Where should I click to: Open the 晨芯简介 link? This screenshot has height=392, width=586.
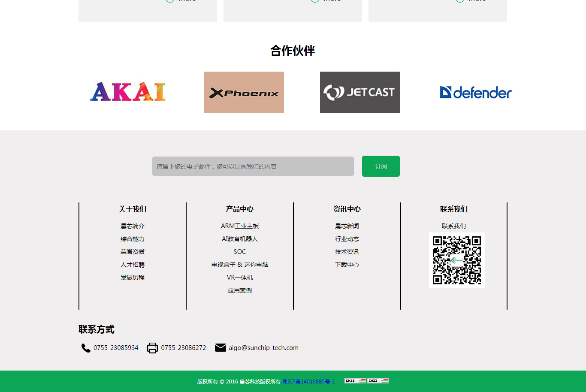[133, 226]
